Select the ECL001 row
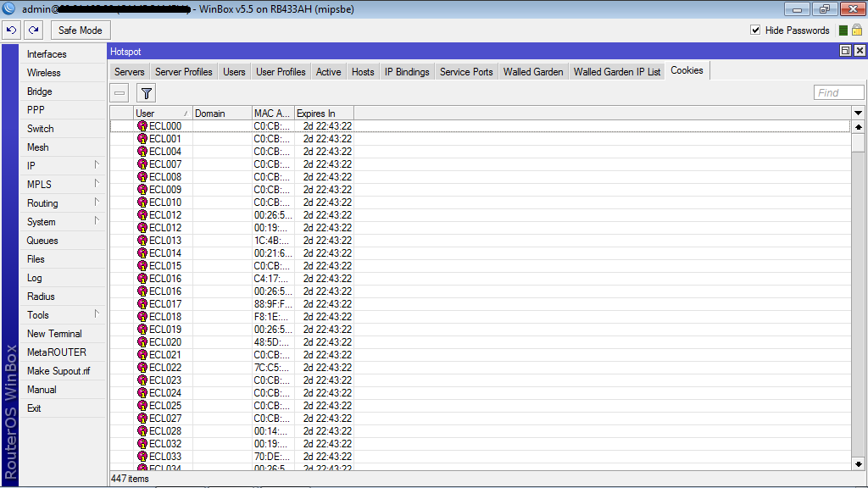 [x=480, y=139]
